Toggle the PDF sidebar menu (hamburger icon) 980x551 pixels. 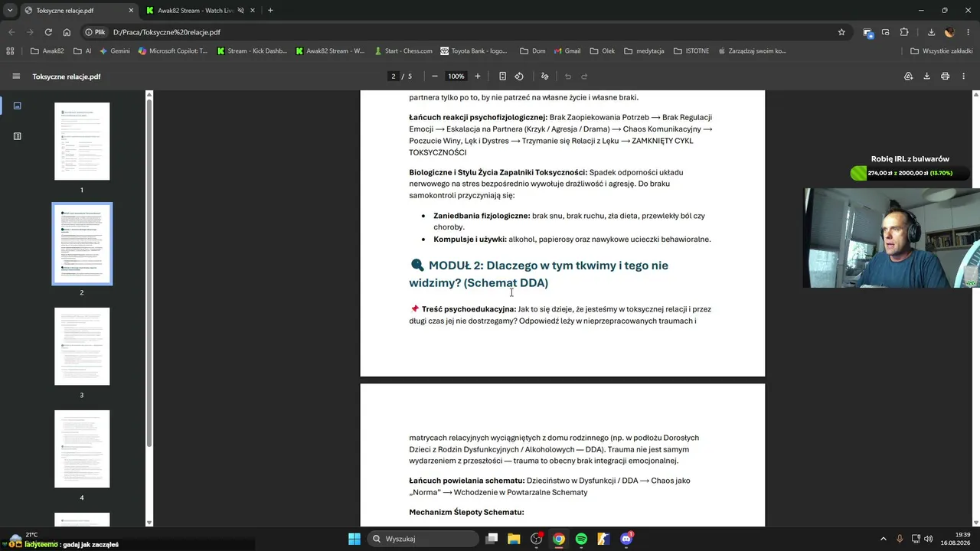coord(16,77)
